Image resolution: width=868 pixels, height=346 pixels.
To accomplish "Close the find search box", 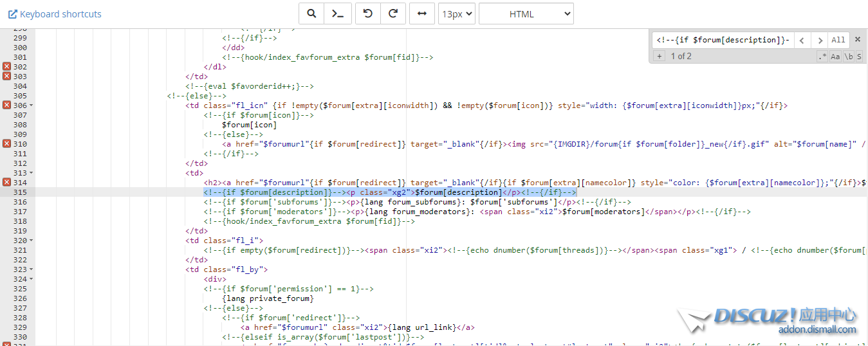I will point(857,40).
